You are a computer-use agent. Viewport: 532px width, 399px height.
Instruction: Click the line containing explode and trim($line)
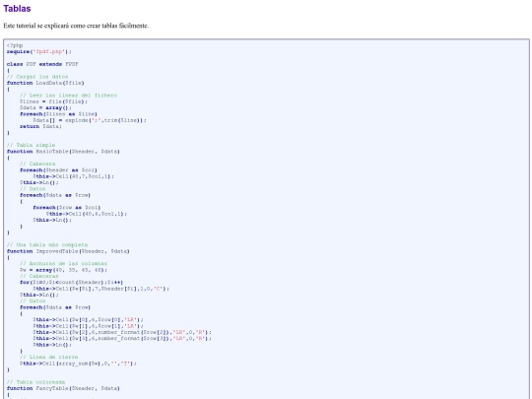pyautogui.click(x=90, y=120)
